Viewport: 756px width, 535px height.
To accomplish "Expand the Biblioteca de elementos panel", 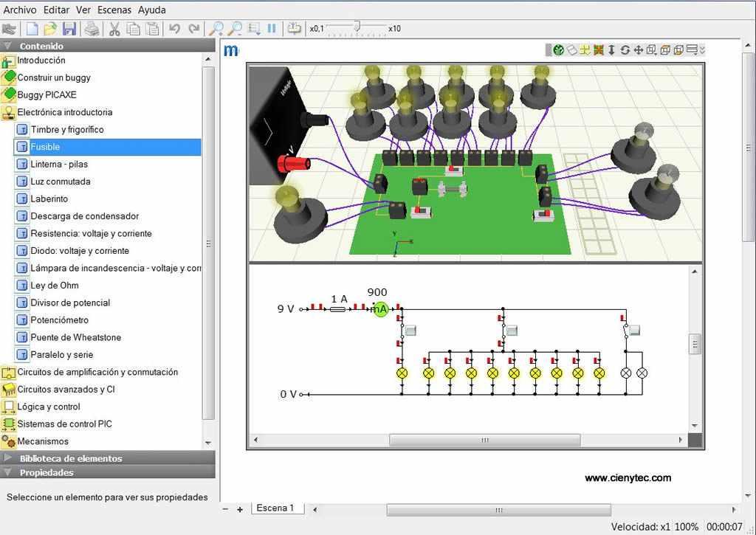I will [x=70, y=458].
